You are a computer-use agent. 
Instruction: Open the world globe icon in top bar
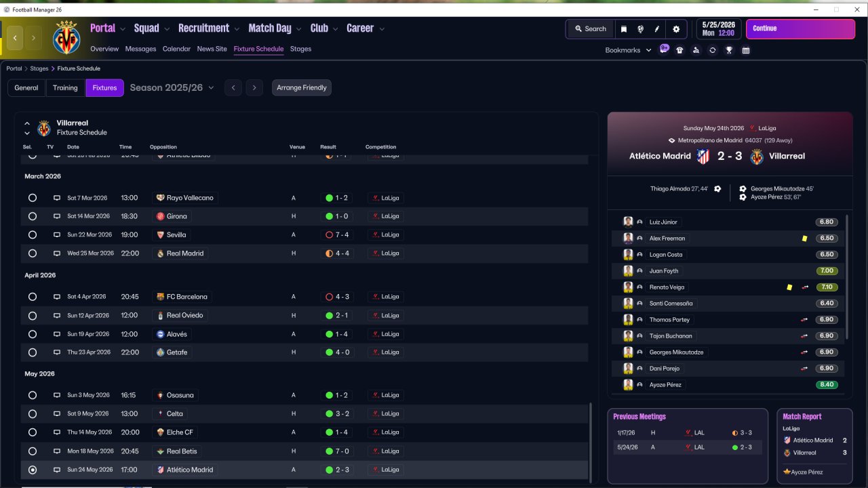click(640, 29)
